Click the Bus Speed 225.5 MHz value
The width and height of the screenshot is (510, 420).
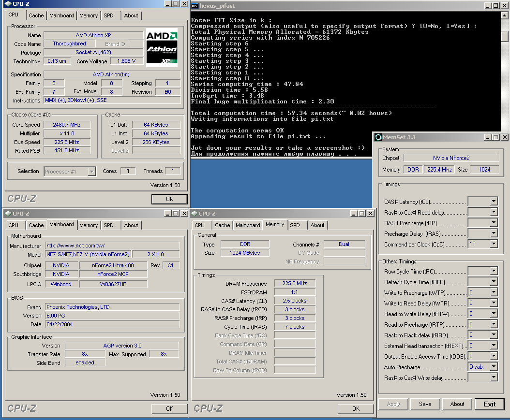(67, 142)
